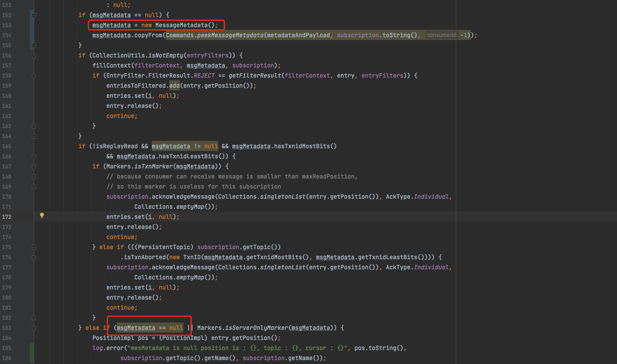Click the green added-lines marker at line 185
The image size is (617, 364).
(32, 353)
